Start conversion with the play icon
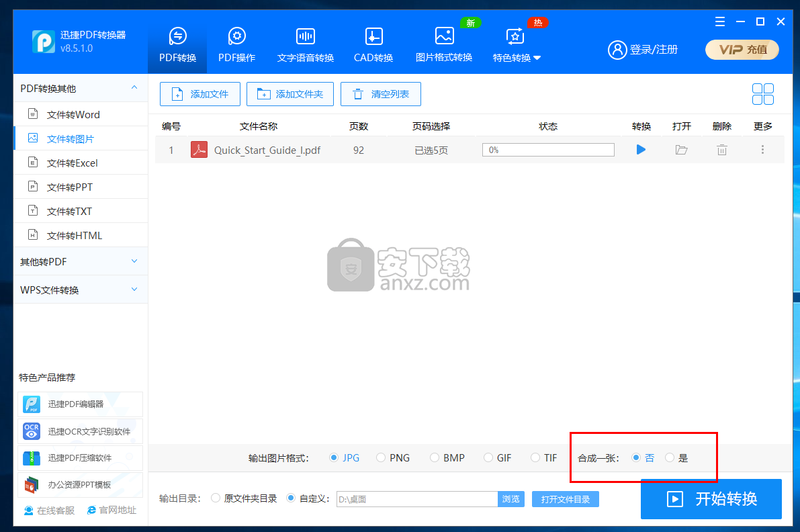 click(641, 149)
